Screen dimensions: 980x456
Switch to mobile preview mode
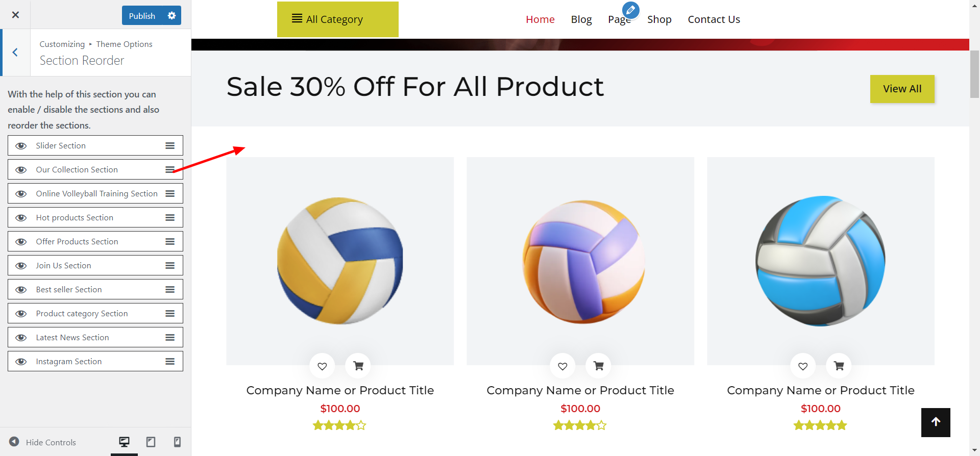pyautogui.click(x=177, y=442)
